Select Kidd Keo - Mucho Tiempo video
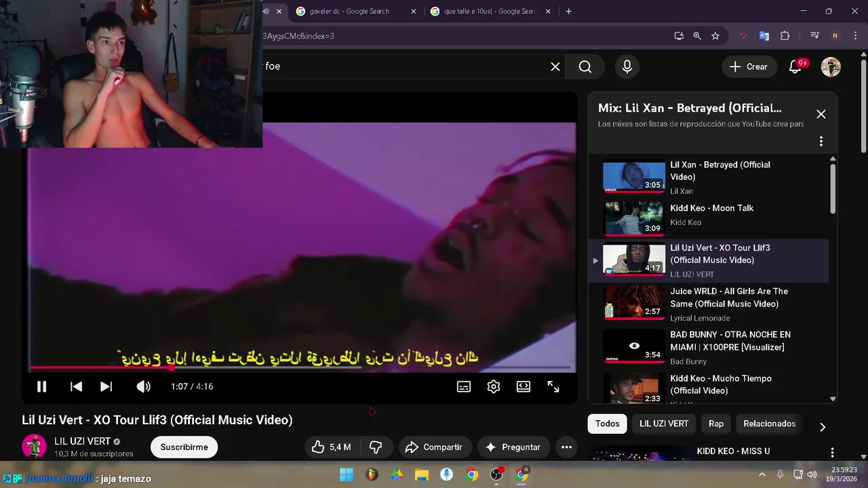Screen dimensions: 868x488 coord(709,388)
